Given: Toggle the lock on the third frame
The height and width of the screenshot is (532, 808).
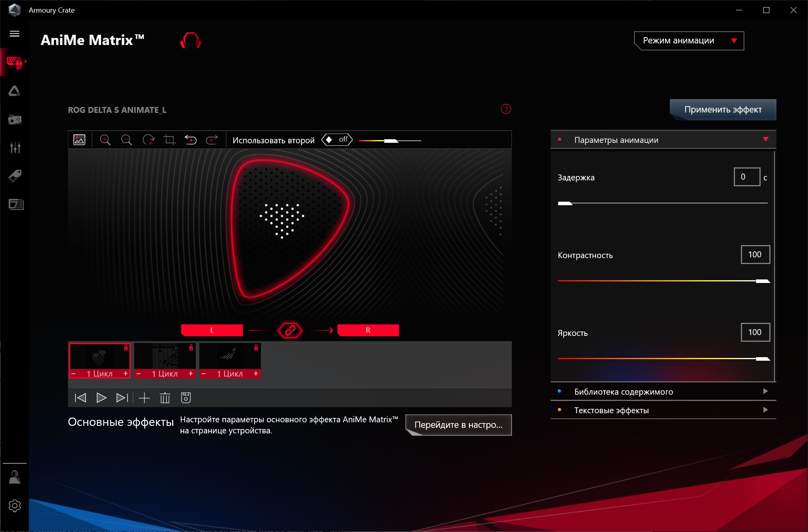Looking at the screenshot, I should point(256,348).
